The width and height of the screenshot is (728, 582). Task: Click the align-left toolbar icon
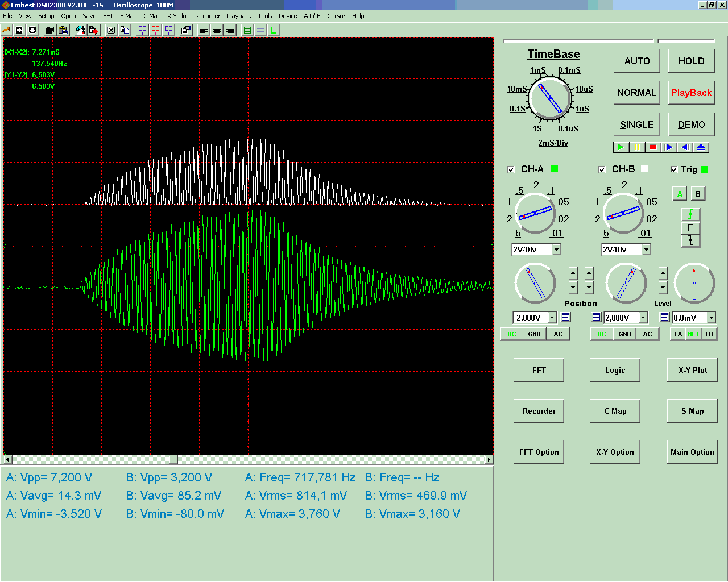click(x=204, y=30)
